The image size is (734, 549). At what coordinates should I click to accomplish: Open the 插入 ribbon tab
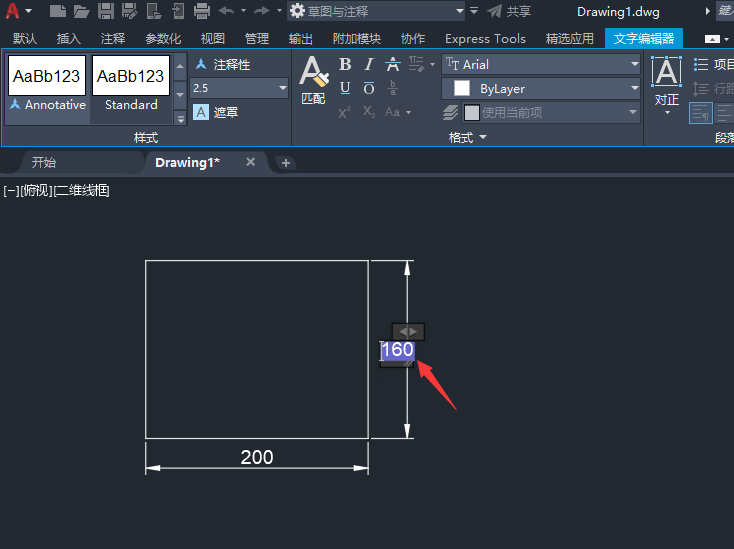coord(69,38)
